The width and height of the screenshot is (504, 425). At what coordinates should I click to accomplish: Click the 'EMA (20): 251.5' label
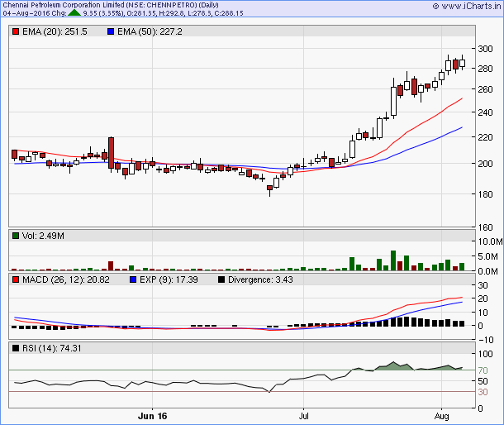click(x=55, y=31)
